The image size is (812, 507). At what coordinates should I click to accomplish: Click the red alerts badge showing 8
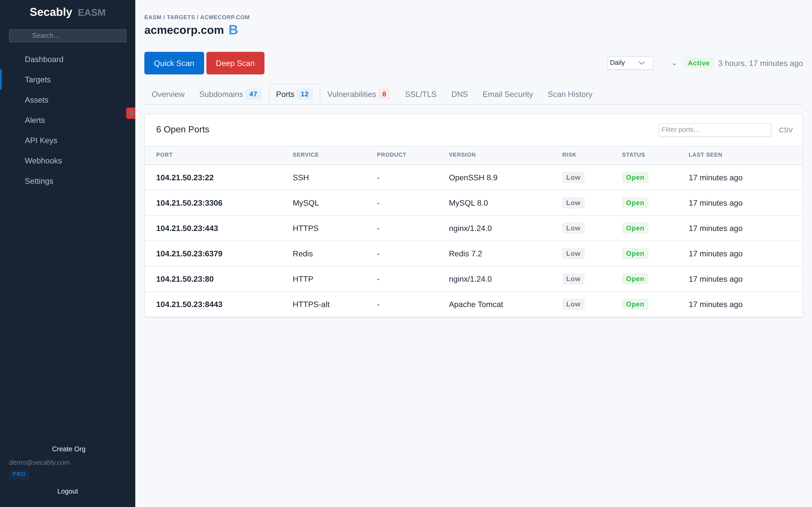[x=131, y=113]
